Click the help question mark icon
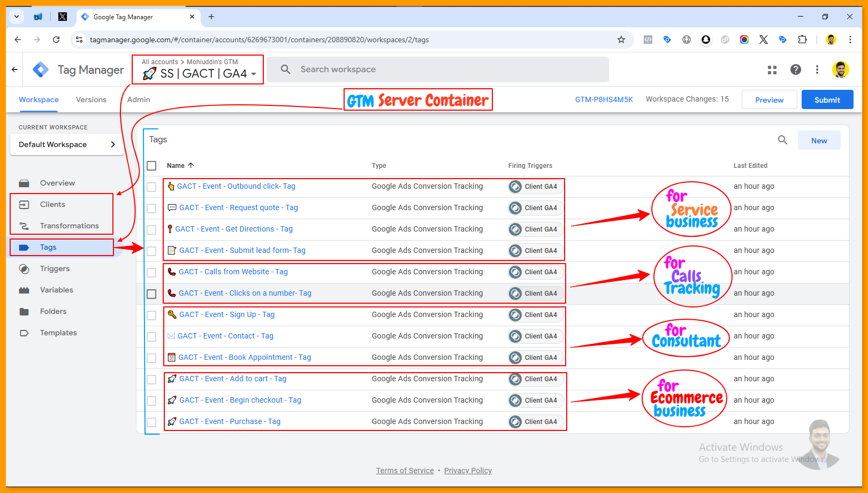The width and height of the screenshot is (868, 493). tap(796, 70)
